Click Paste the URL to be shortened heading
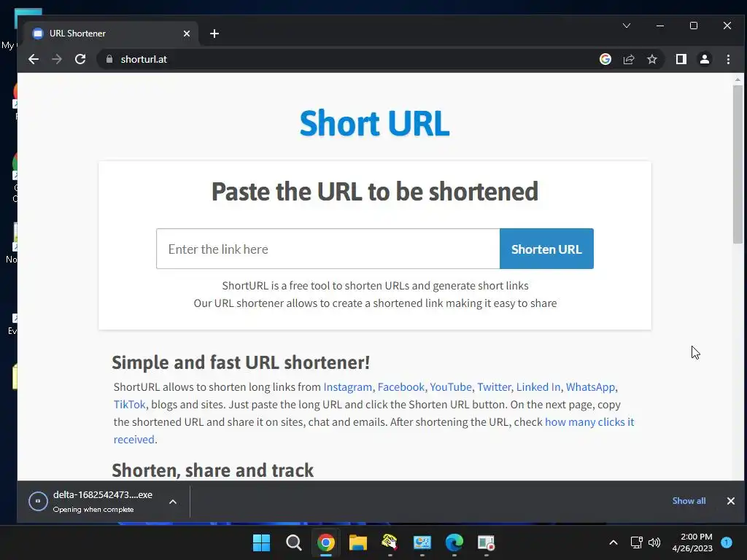The image size is (747, 560). [x=374, y=192]
